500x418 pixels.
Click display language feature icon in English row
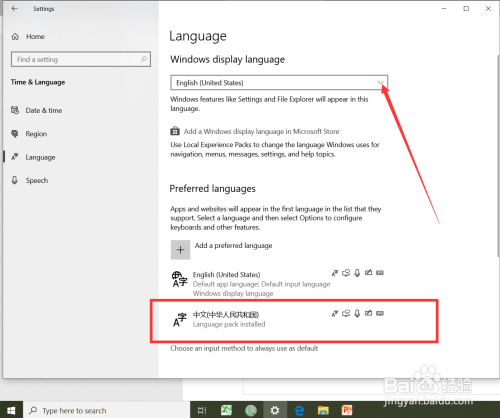click(x=335, y=273)
